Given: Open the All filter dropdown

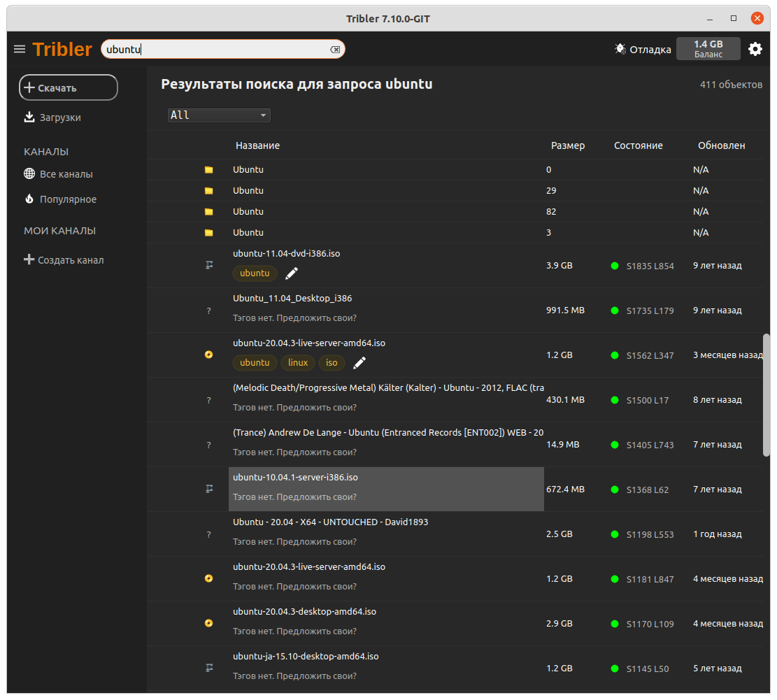Looking at the screenshot, I should [219, 115].
